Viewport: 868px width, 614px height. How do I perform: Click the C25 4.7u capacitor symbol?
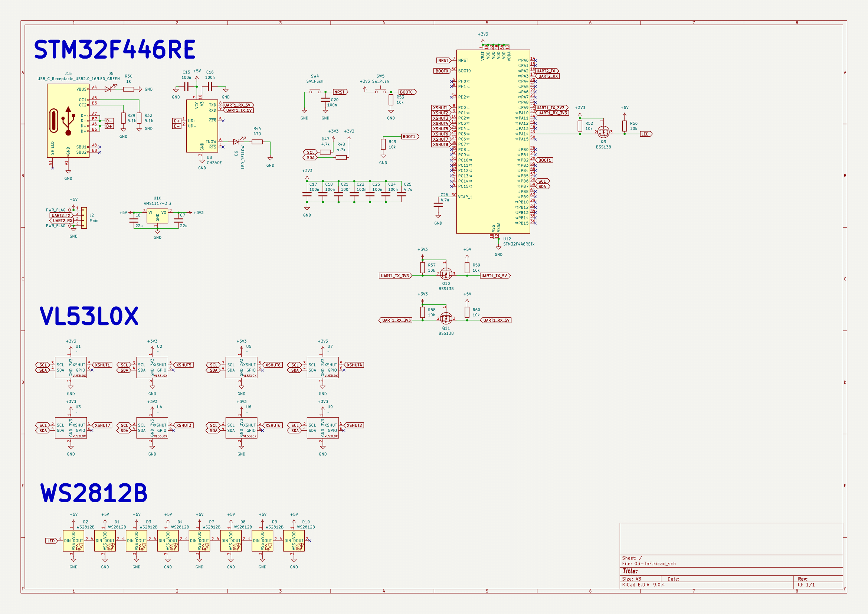click(402, 194)
